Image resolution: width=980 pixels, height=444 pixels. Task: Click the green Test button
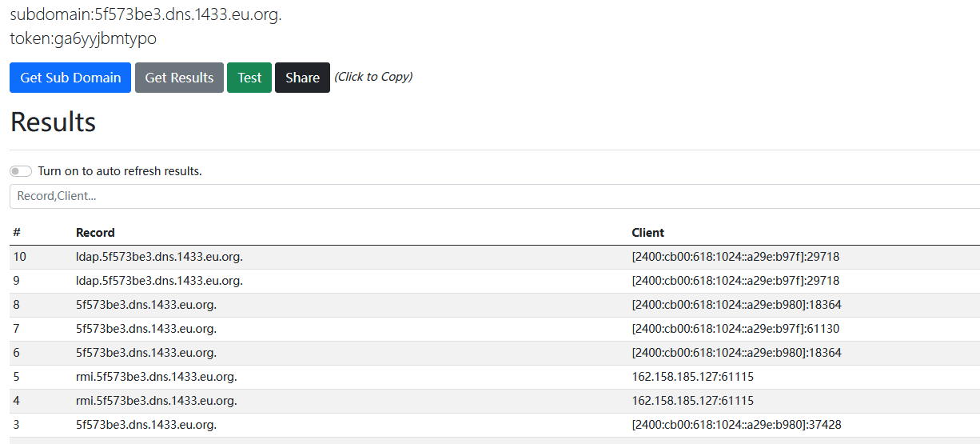click(x=249, y=78)
